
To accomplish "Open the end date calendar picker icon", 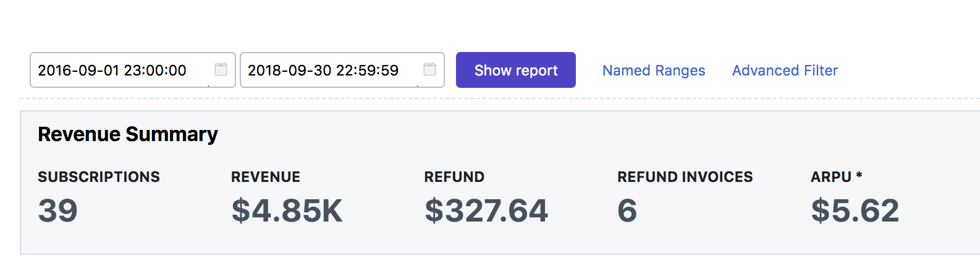I will click(429, 69).
